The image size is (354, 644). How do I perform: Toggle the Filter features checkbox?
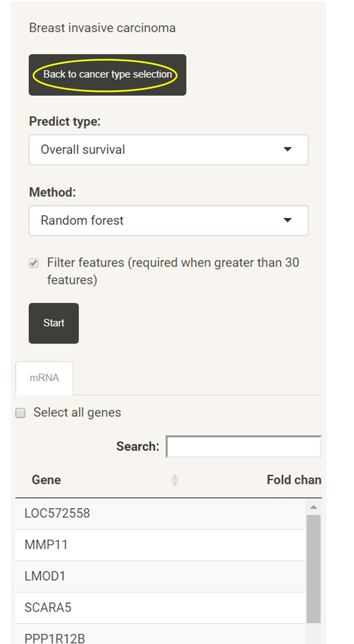click(34, 263)
